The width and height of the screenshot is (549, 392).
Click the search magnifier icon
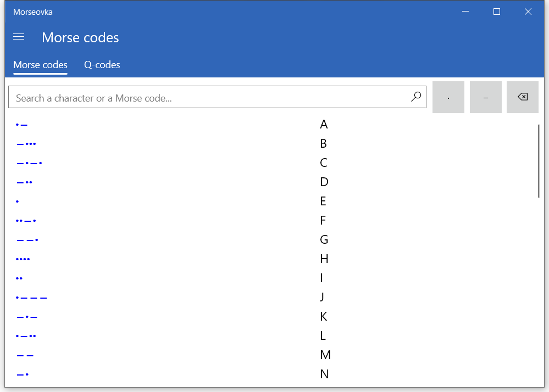[x=416, y=97]
